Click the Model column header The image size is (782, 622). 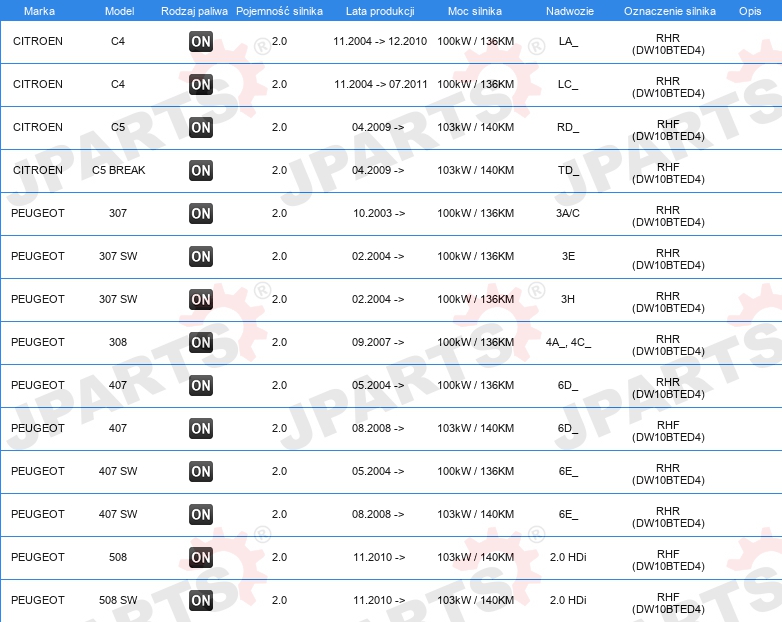119,11
